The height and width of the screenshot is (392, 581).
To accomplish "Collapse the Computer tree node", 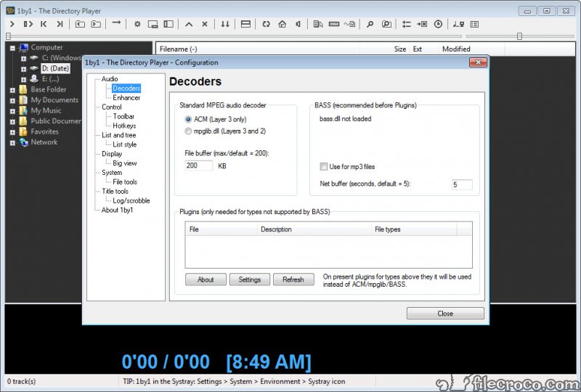I will [x=12, y=48].
